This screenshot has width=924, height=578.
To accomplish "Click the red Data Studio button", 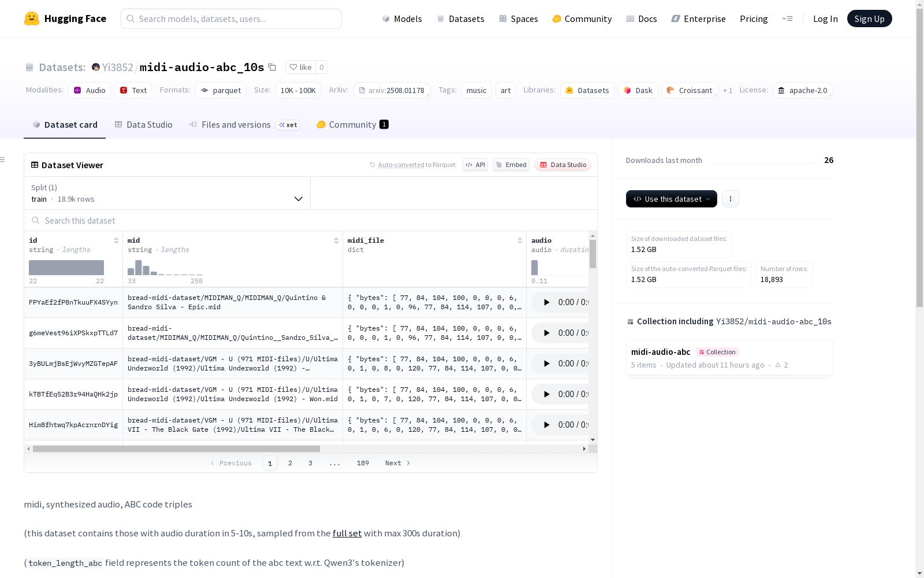I will click(x=562, y=165).
